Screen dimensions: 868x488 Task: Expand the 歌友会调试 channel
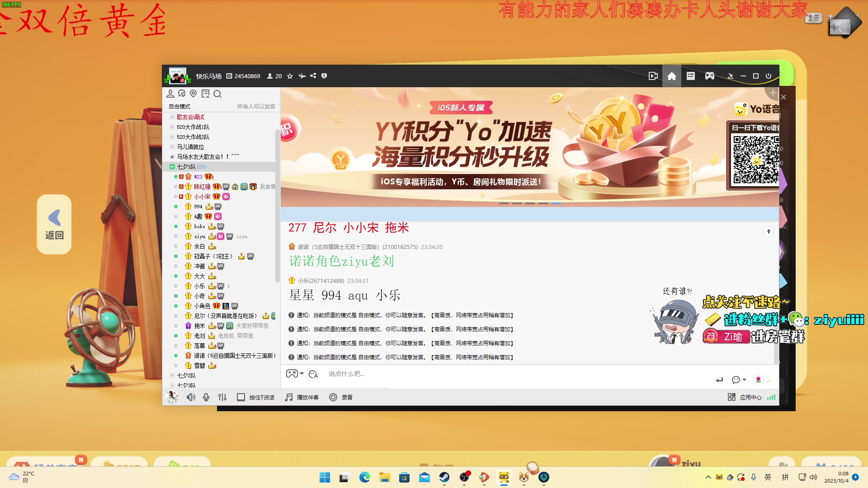(x=172, y=117)
